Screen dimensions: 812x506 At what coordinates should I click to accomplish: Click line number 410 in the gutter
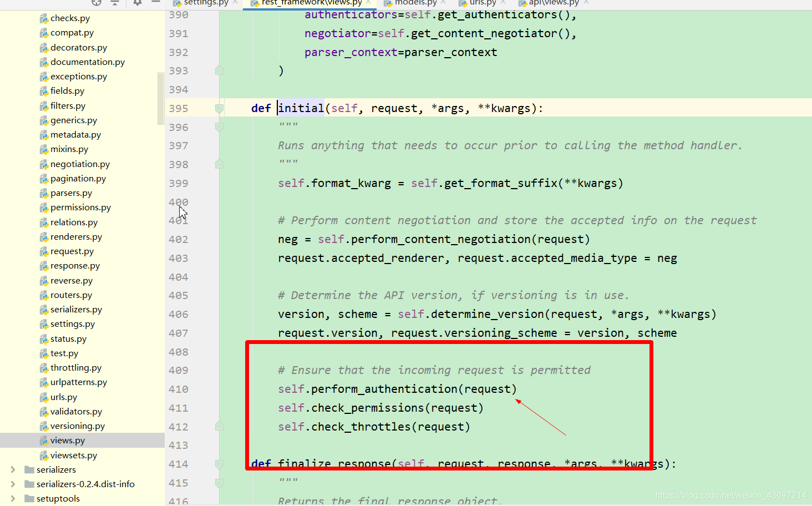click(x=179, y=389)
